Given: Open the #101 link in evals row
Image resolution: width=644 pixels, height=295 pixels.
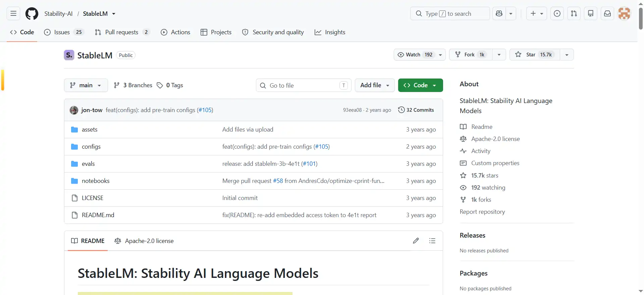Looking at the screenshot, I should pos(309,164).
